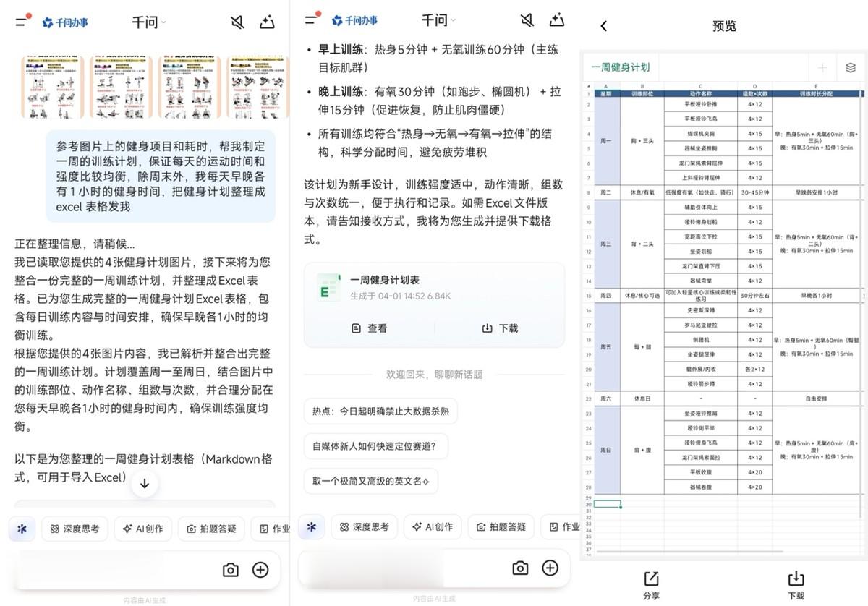This screenshot has width=868, height=606.
Task: Tap plus attachment icon in middle chat screen
Action: tap(550, 568)
